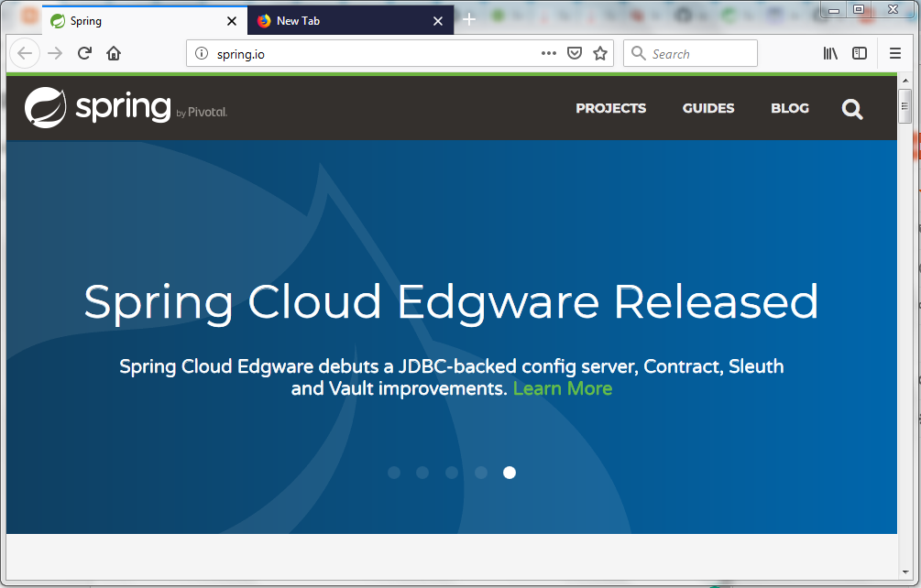Open a new tab with plus button
The width and height of the screenshot is (921, 588).
click(x=468, y=19)
